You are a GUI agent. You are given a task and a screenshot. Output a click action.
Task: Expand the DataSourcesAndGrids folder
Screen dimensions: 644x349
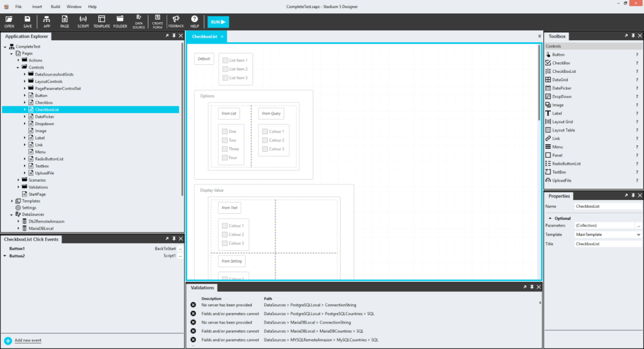25,74
